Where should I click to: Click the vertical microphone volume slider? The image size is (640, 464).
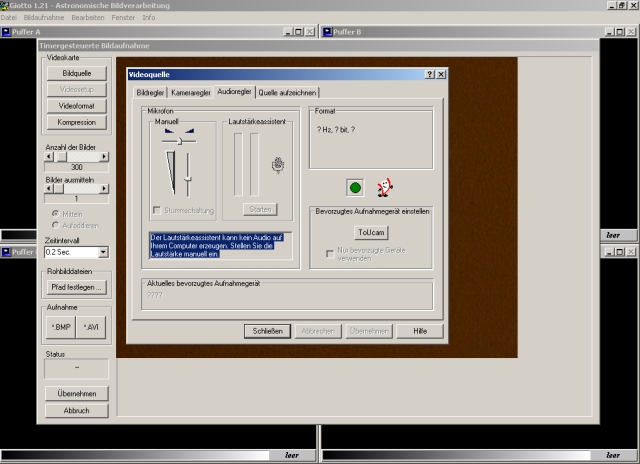pos(186,176)
